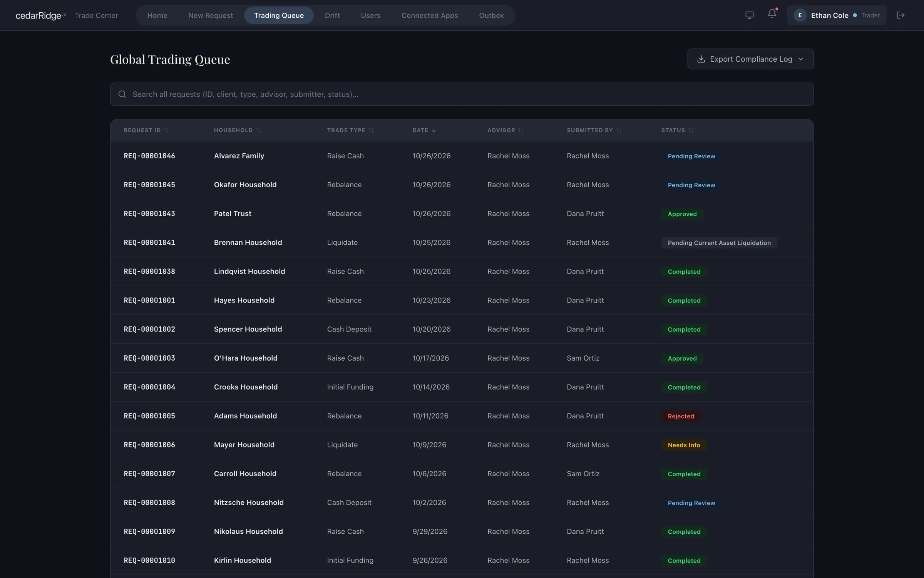Select Nitzsche Household name
The image size is (924, 578).
tap(249, 502)
